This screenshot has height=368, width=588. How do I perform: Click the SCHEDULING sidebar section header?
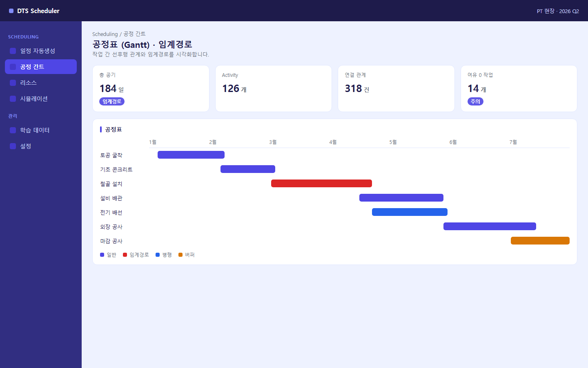tap(23, 37)
